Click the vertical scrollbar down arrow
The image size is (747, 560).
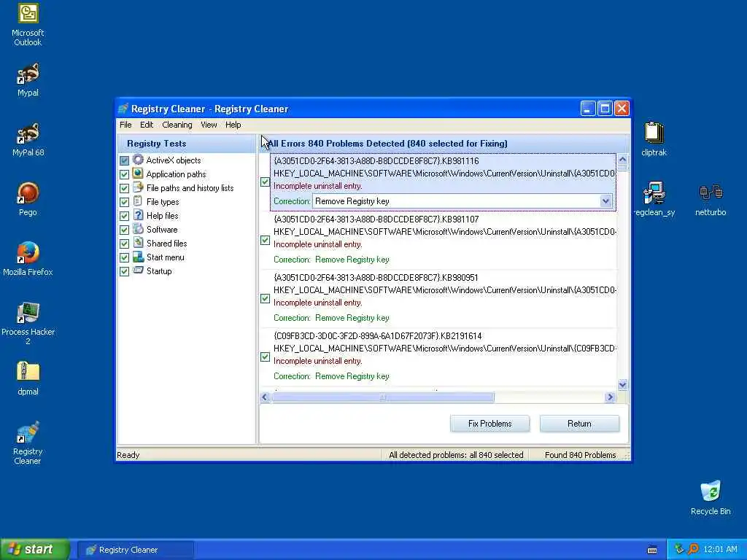pos(623,384)
